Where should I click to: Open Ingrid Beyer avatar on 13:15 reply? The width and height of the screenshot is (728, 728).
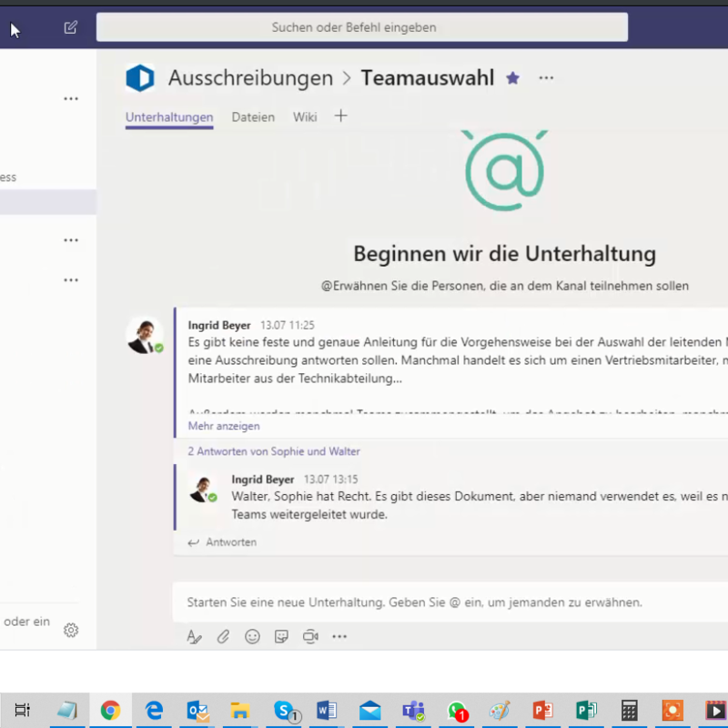(x=203, y=490)
